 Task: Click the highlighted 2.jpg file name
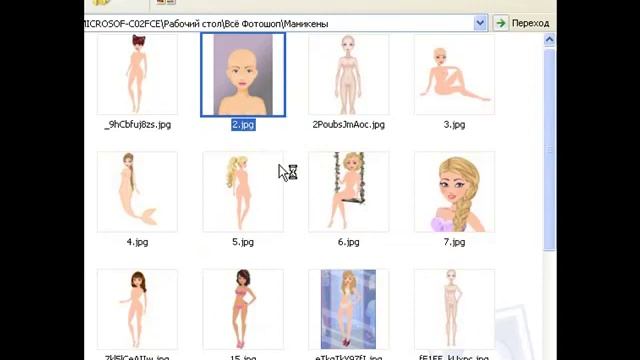(243, 125)
